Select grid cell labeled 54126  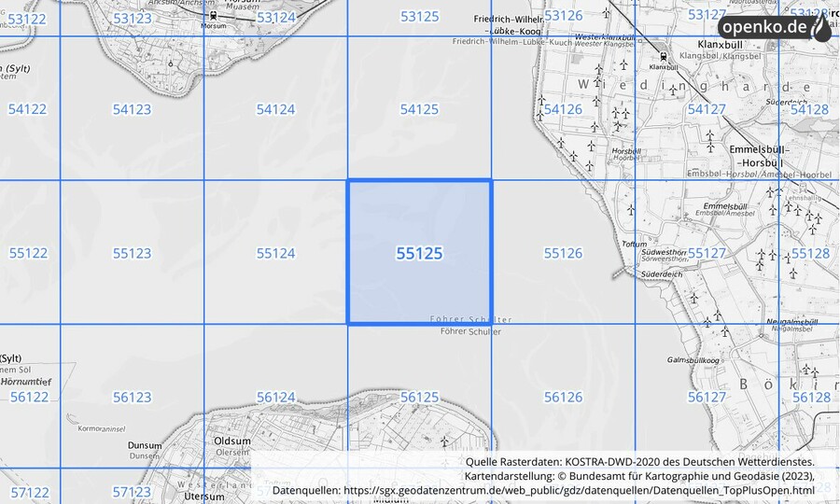coord(563,108)
